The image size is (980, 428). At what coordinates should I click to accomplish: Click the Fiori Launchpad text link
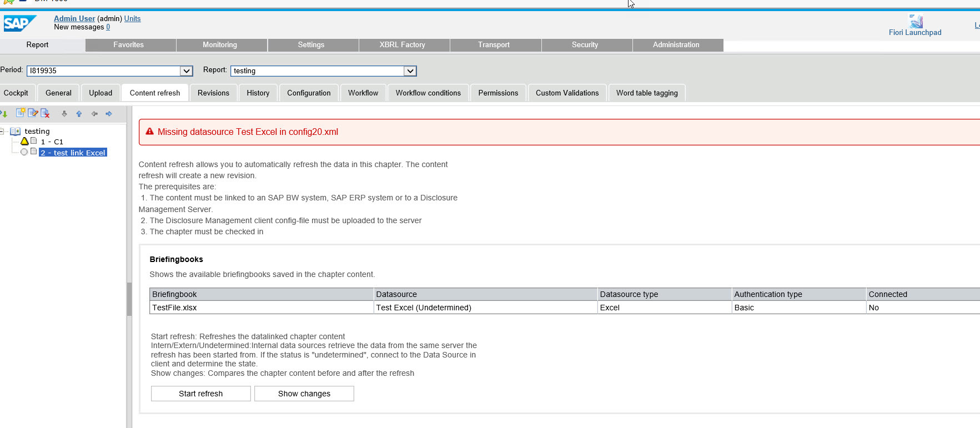915,32
